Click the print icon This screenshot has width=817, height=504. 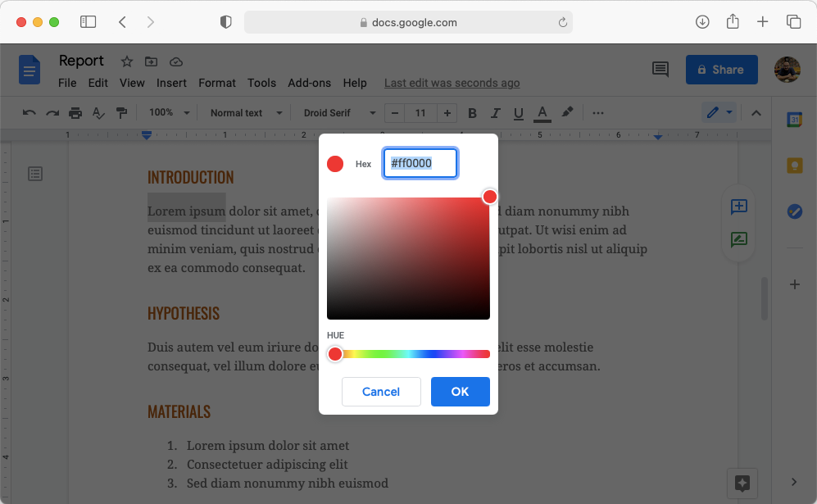click(x=75, y=112)
